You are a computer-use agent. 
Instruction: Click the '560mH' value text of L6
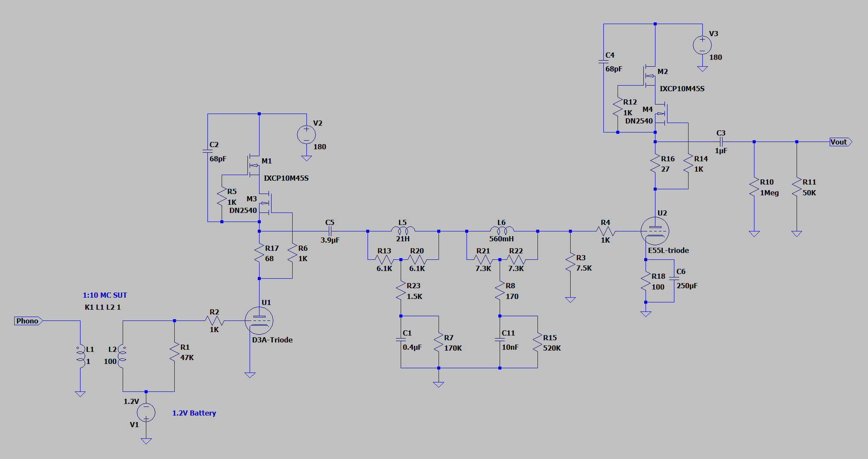[501, 239]
